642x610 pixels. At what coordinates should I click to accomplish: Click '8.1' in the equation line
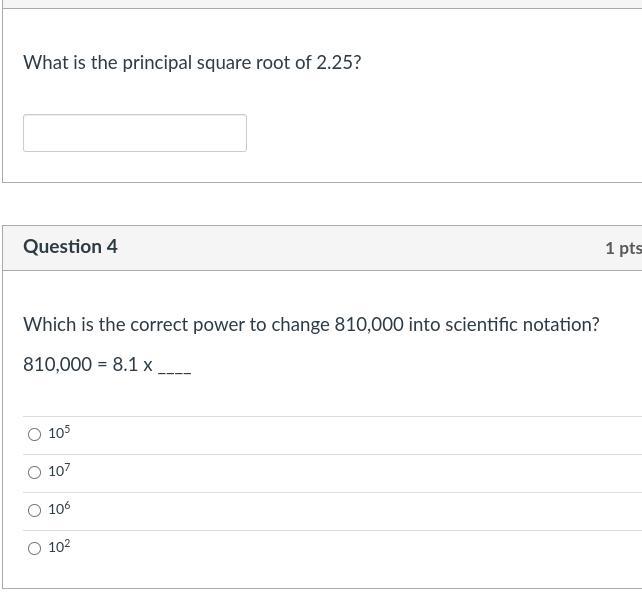click(x=125, y=364)
